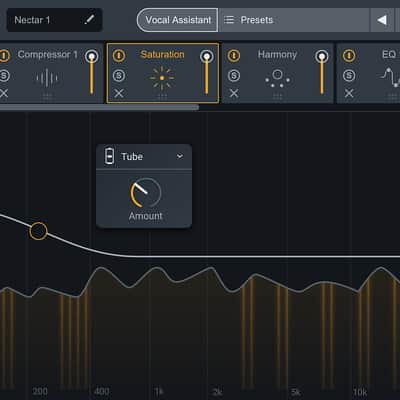Solo the EQ module
This screenshot has width=400, height=400.
pos(349,76)
